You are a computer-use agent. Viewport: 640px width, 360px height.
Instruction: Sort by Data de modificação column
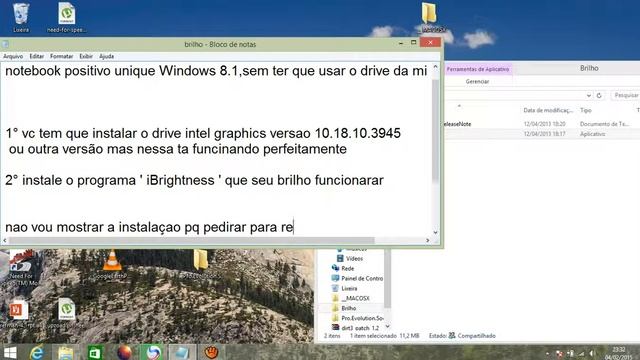coord(548,110)
